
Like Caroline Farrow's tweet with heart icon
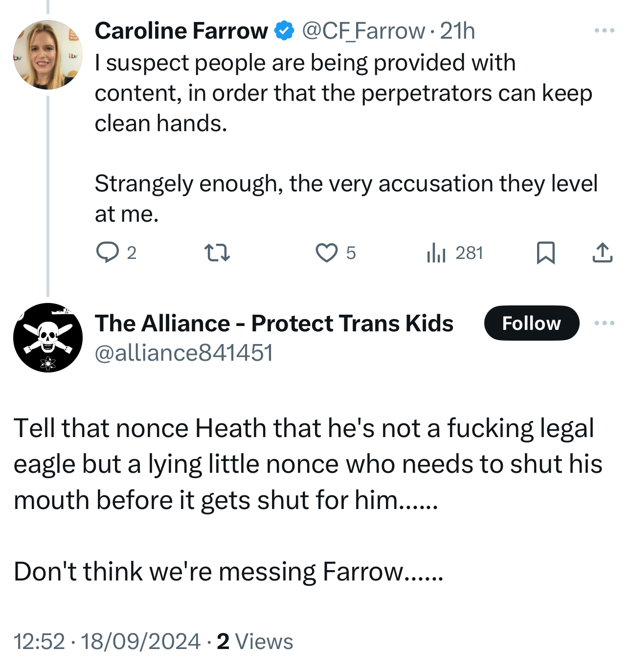point(326,253)
